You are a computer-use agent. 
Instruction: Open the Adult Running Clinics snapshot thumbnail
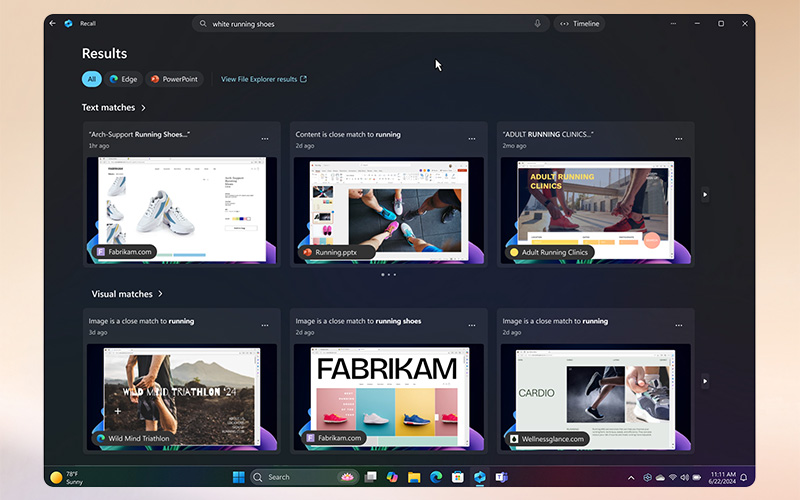pyautogui.click(x=595, y=210)
